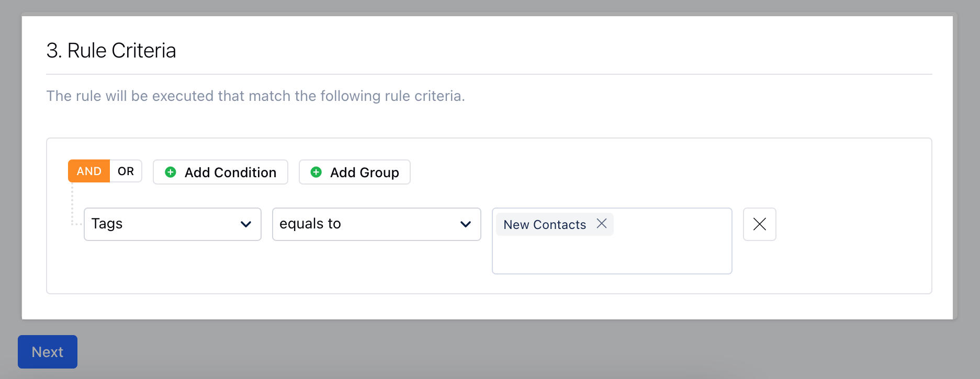
Task: Add a new condition
Action: (x=220, y=172)
